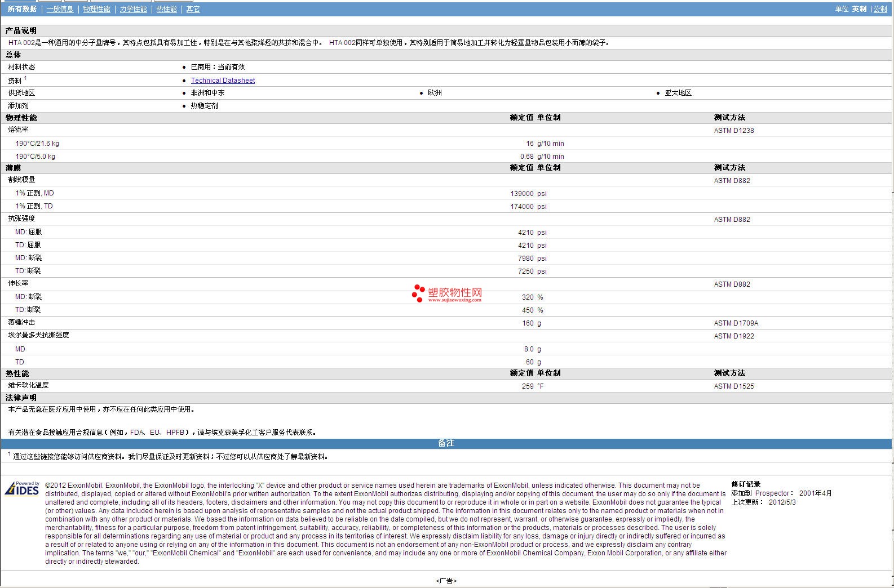Click the 320 % elongation value
The width and height of the screenshot is (894, 588).
[532, 297]
